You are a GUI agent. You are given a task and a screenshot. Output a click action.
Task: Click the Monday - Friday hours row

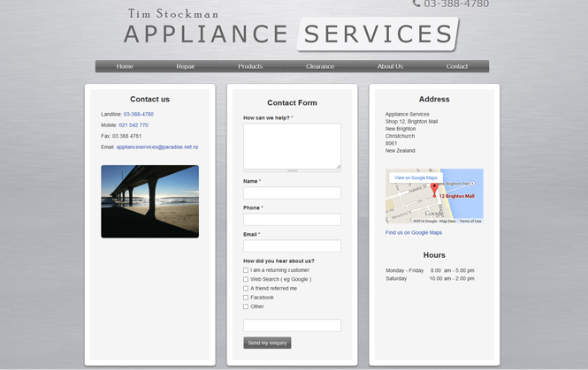(430, 270)
